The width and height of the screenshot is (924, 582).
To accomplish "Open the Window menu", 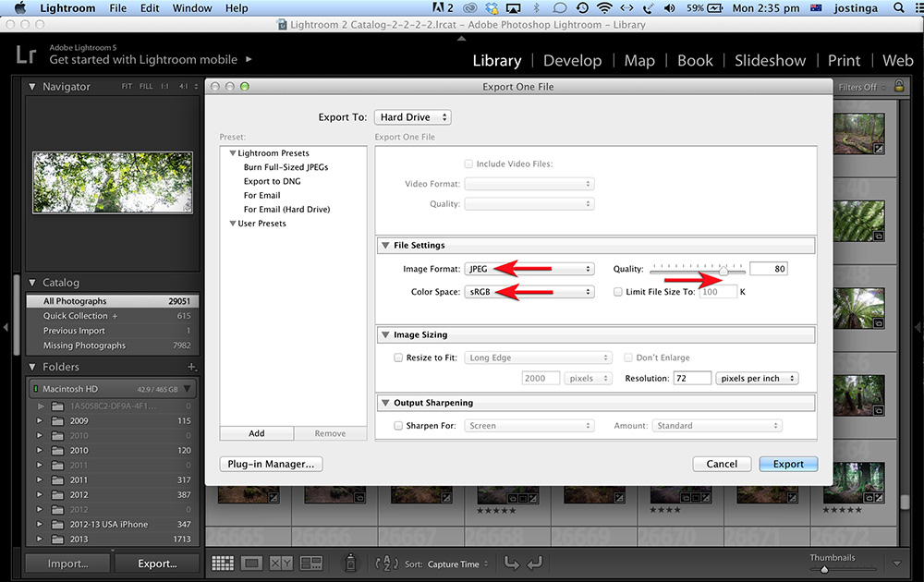I will pyautogui.click(x=192, y=7).
